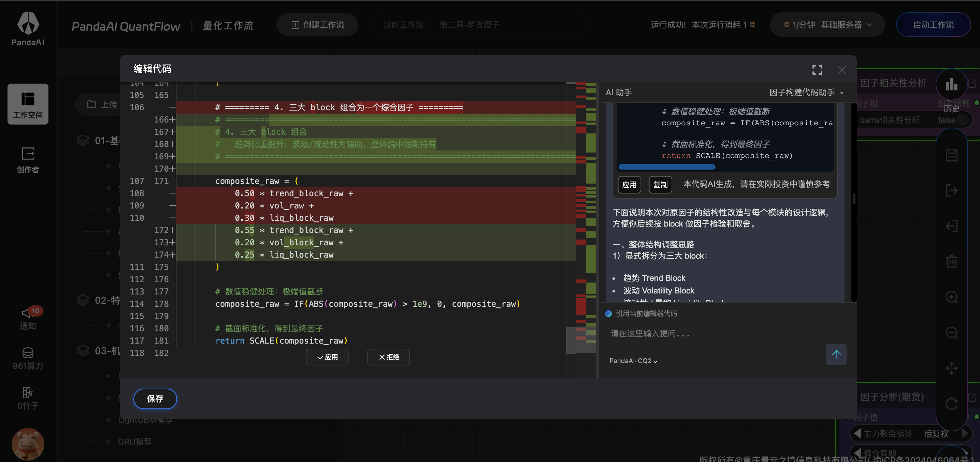Click 应用 under AI generated code

coord(629,185)
